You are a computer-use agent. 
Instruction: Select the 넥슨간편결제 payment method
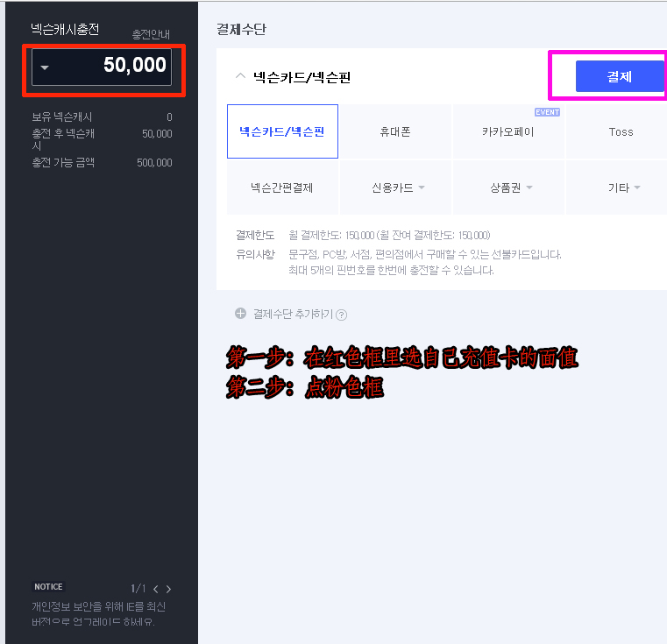[282, 188]
